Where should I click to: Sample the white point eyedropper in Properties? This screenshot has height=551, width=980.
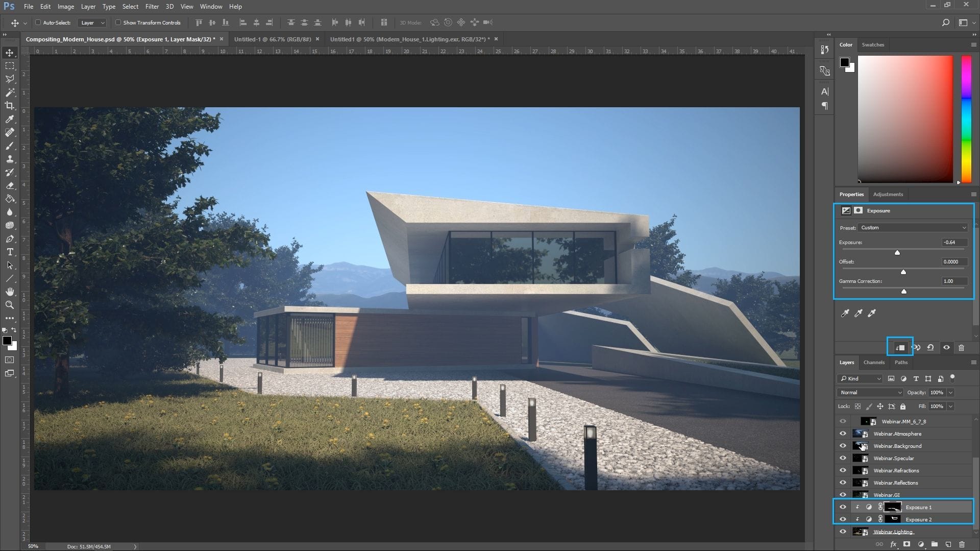coord(872,313)
